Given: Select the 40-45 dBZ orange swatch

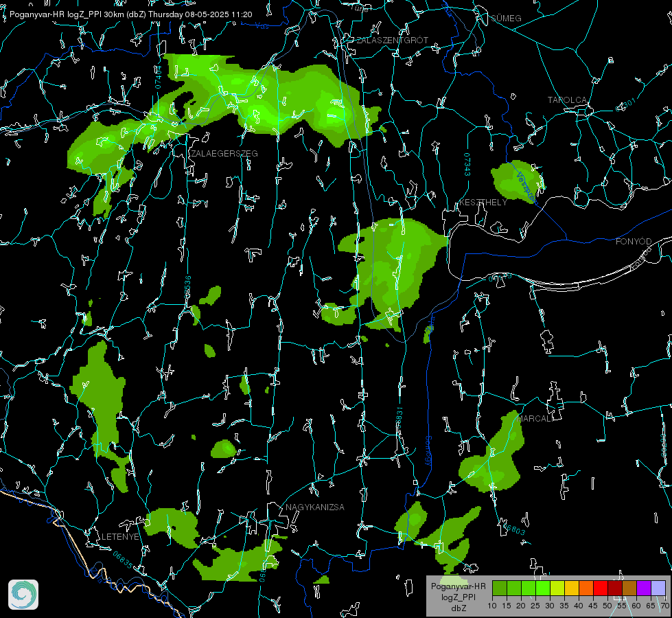Looking at the screenshot, I should coord(586,588).
